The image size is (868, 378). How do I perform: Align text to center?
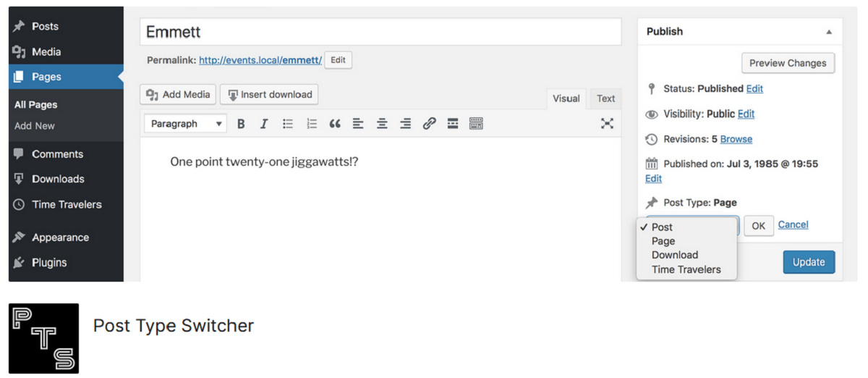382,124
